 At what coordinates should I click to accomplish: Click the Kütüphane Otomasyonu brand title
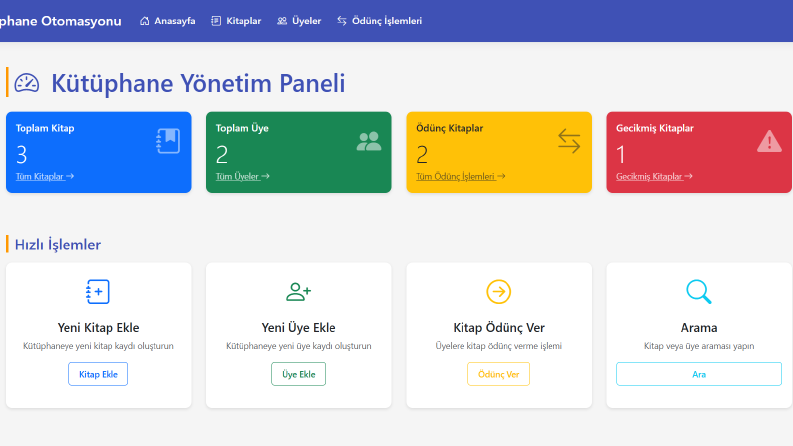(x=61, y=21)
